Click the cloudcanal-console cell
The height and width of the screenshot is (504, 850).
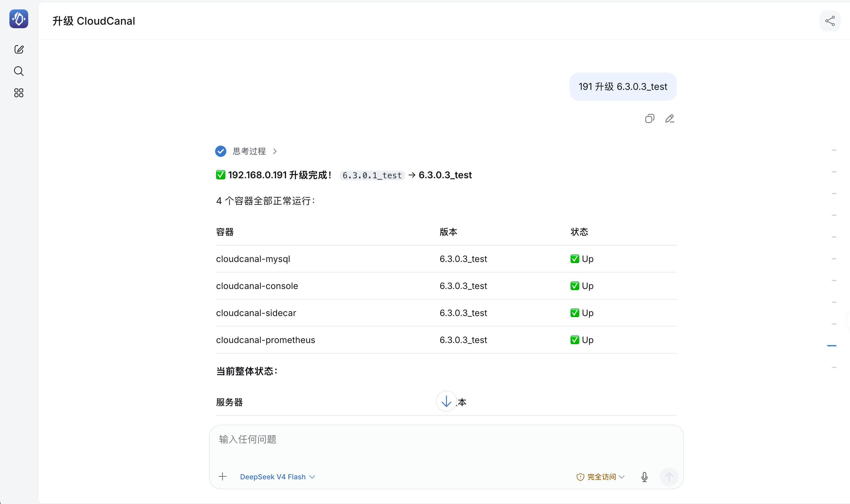(257, 286)
